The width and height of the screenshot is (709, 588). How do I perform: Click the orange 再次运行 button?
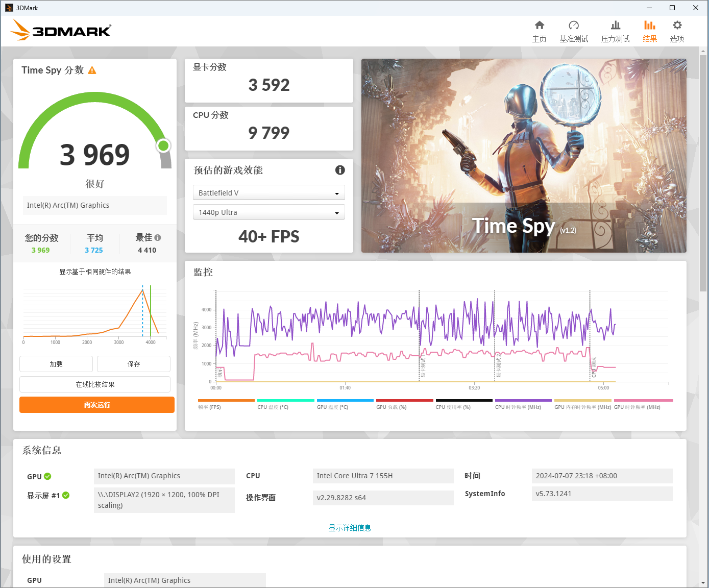[x=97, y=405]
